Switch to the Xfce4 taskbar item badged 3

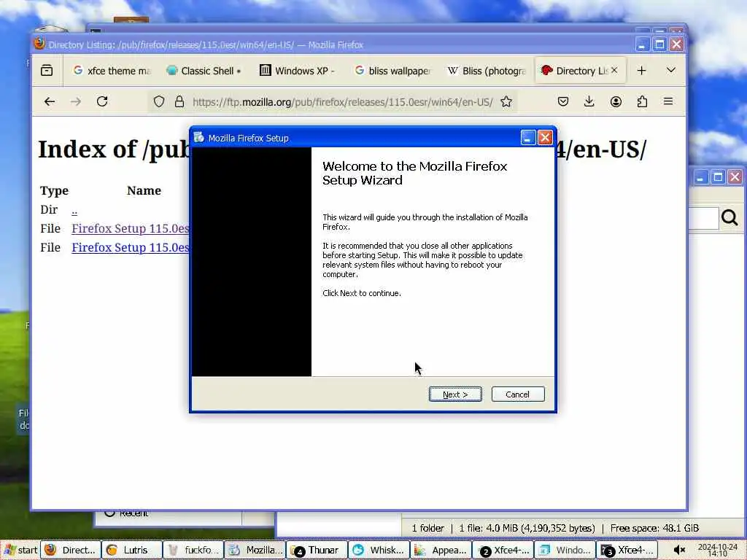click(x=627, y=550)
